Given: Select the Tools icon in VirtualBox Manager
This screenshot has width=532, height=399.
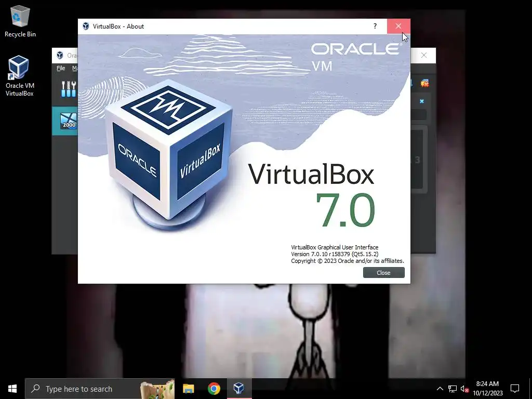Looking at the screenshot, I should point(69,89).
